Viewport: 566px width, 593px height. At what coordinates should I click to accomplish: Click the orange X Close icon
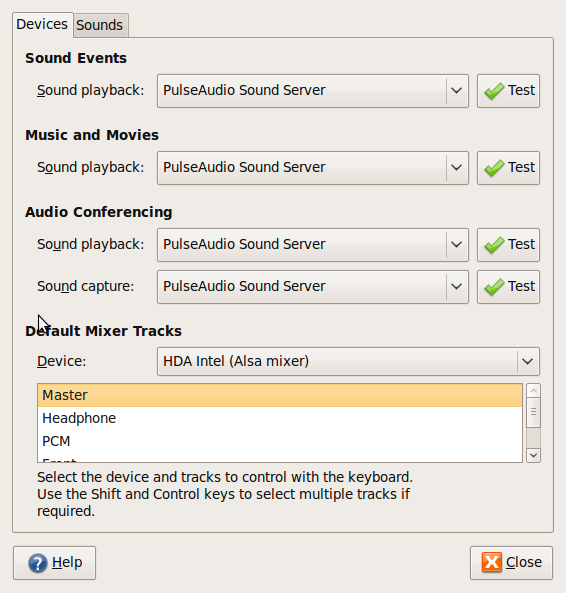492,562
